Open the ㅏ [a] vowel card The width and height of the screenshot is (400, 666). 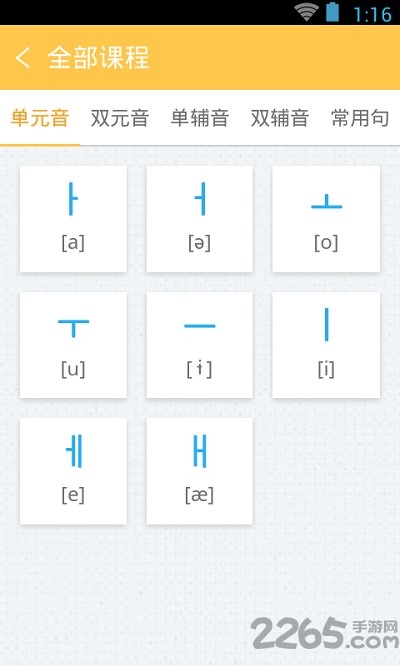[73, 219]
